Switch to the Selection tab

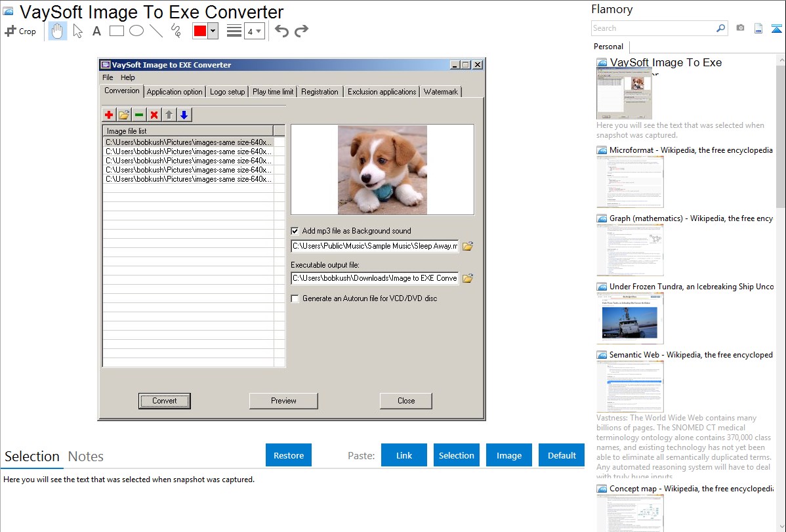coord(32,457)
